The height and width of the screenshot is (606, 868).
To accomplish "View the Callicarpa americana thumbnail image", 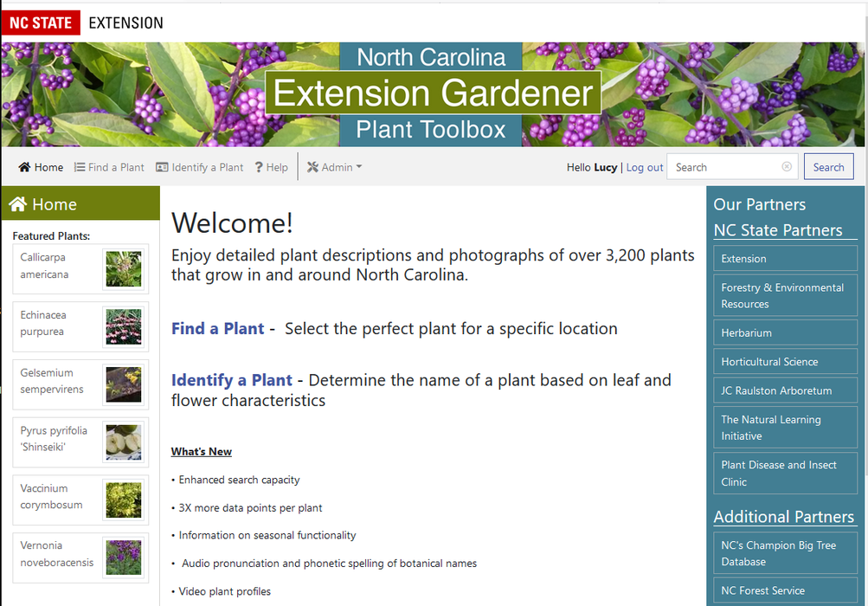I will point(123,268).
